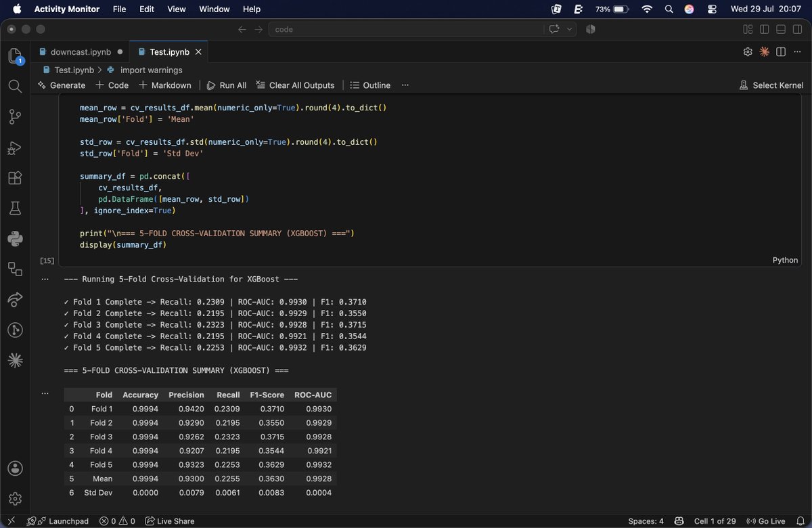Open the Testing flask view
812x528 pixels.
pyautogui.click(x=15, y=208)
